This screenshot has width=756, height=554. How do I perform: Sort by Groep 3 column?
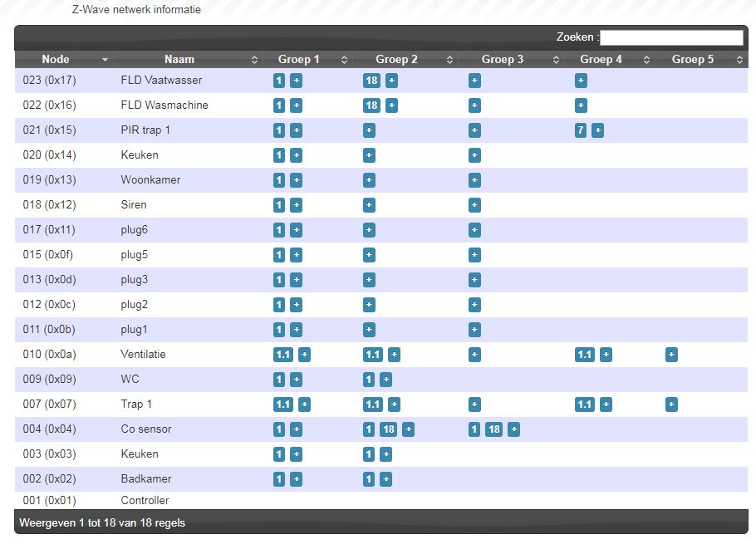click(503, 60)
